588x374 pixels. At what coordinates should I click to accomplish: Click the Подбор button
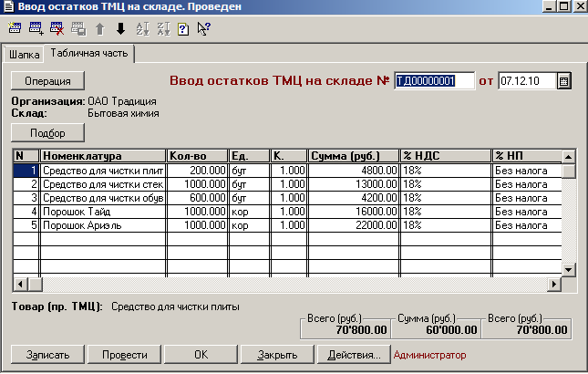(x=47, y=132)
